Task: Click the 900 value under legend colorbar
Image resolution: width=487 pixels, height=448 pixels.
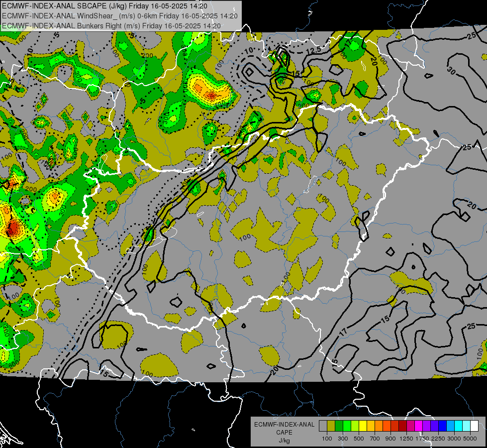Action: [390, 439]
